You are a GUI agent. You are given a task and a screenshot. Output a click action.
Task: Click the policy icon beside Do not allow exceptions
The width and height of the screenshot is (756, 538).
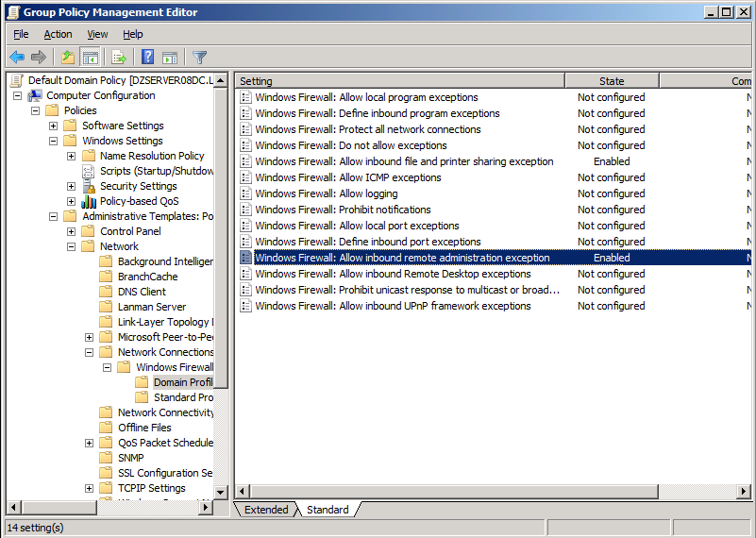[246, 145]
